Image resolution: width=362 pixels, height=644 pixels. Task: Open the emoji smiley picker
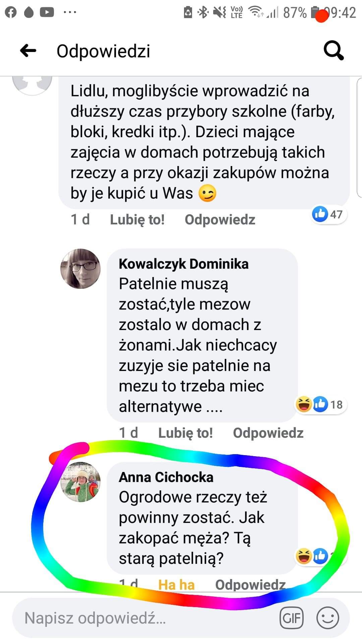click(x=328, y=618)
